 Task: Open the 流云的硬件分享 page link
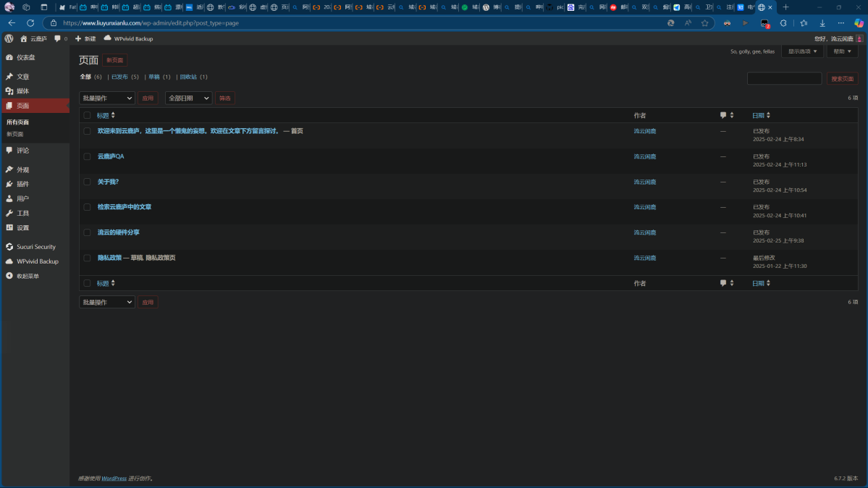tap(119, 232)
